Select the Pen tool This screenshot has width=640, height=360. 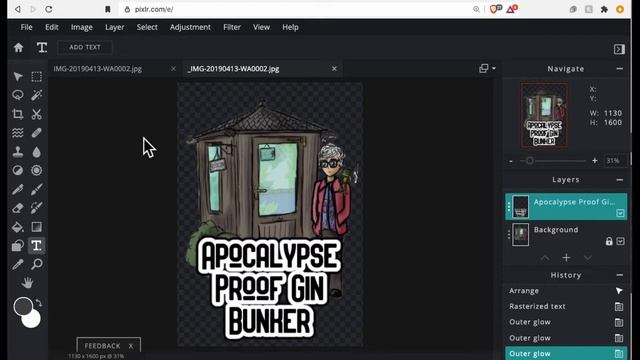[18, 189]
